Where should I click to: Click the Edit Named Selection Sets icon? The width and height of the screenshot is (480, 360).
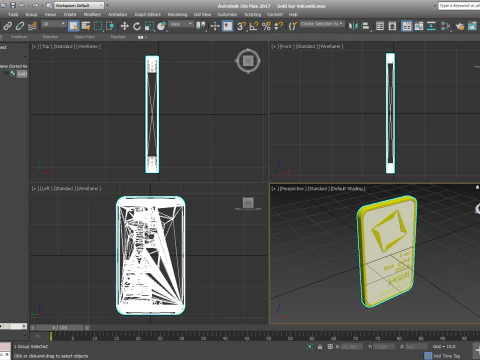tap(292, 26)
